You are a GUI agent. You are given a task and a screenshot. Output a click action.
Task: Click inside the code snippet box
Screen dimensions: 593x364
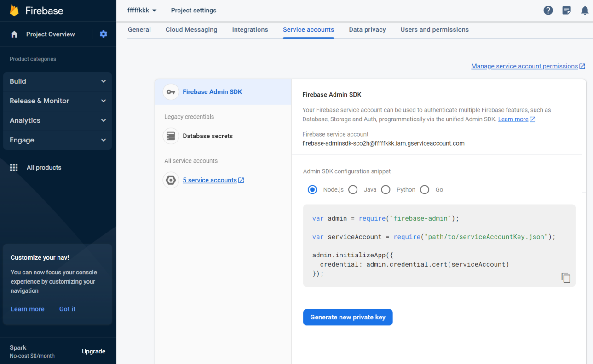439,246
